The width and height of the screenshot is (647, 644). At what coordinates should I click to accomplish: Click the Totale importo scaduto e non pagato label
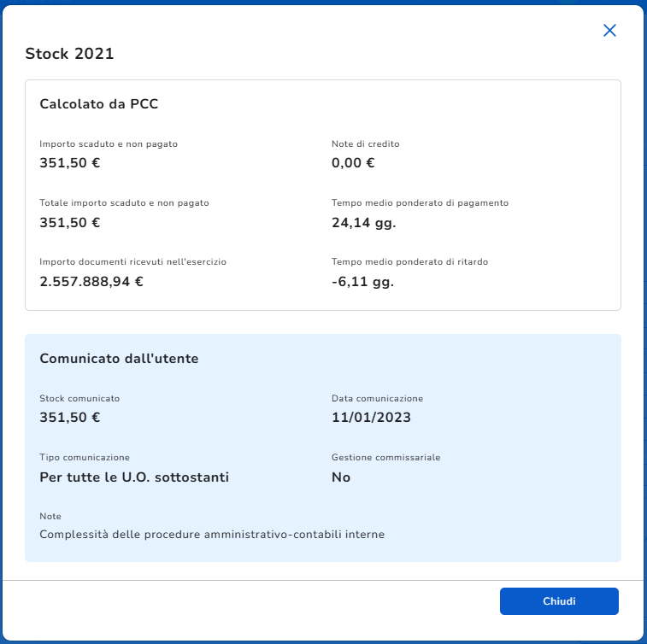[124, 203]
